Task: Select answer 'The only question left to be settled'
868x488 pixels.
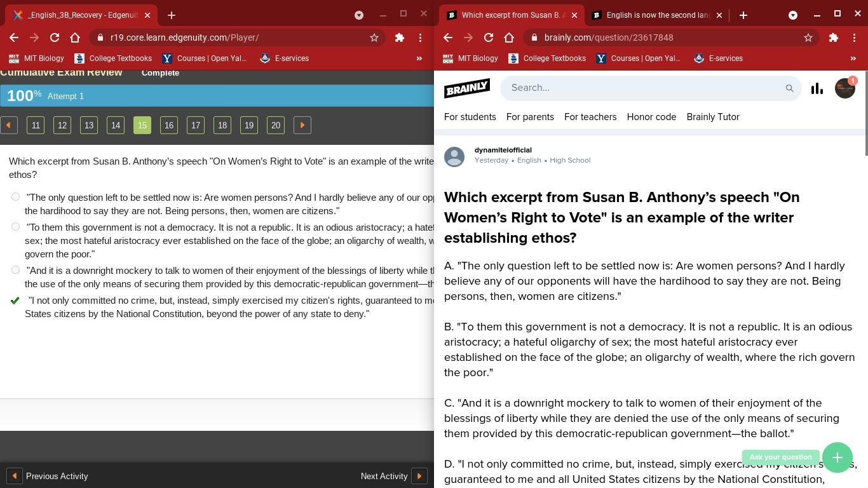Action: pyautogui.click(x=15, y=197)
